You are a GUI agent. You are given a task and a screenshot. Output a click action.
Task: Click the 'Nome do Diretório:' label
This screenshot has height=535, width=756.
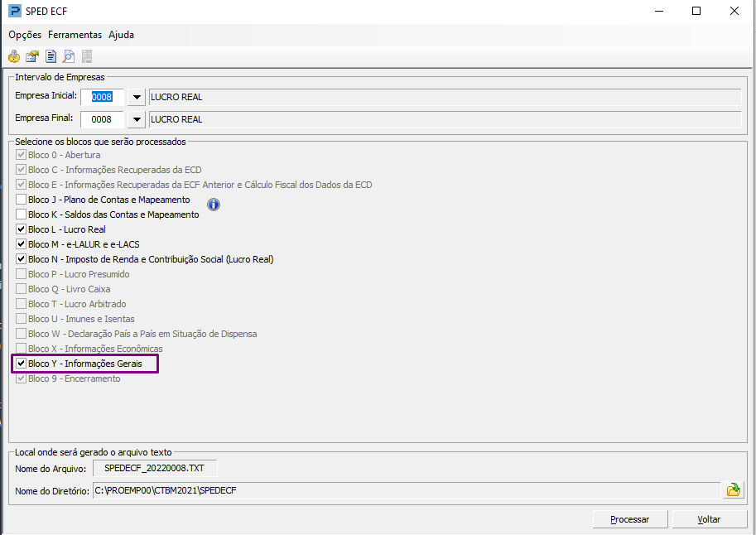pyautogui.click(x=52, y=491)
